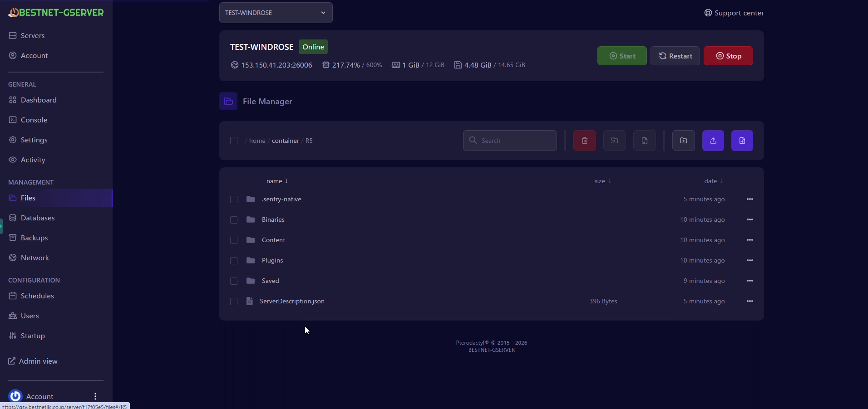Screen dimensions: 868x409
Task: Click the new file icon button
Action: pyautogui.click(x=742, y=141)
